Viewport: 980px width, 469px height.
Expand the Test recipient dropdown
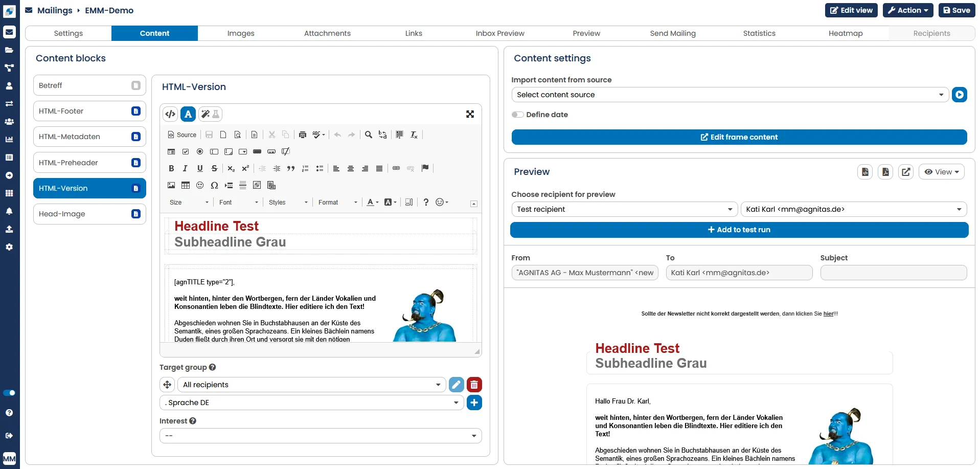(x=624, y=209)
